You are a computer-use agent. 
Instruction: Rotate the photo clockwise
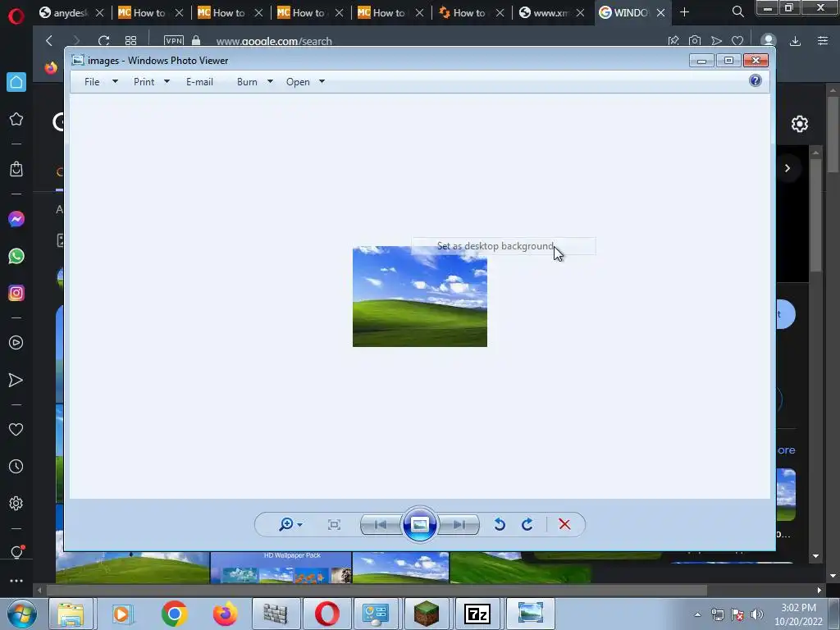pyautogui.click(x=527, y=524)
